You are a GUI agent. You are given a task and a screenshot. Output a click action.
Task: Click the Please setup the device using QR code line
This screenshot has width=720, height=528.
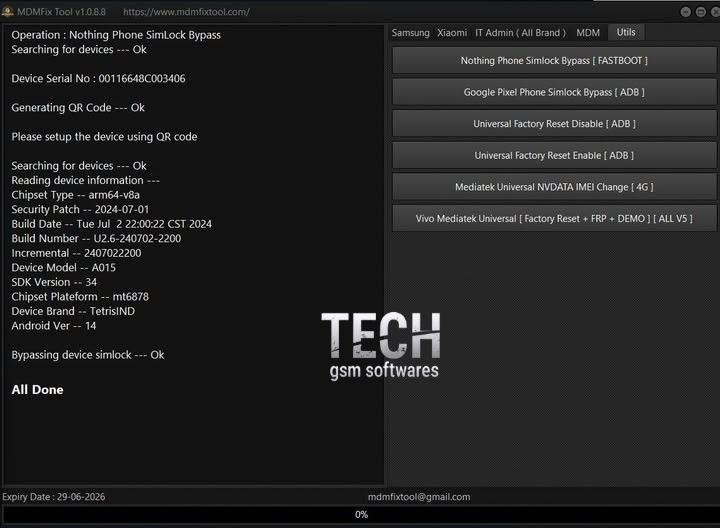click(x=104, y=137)
